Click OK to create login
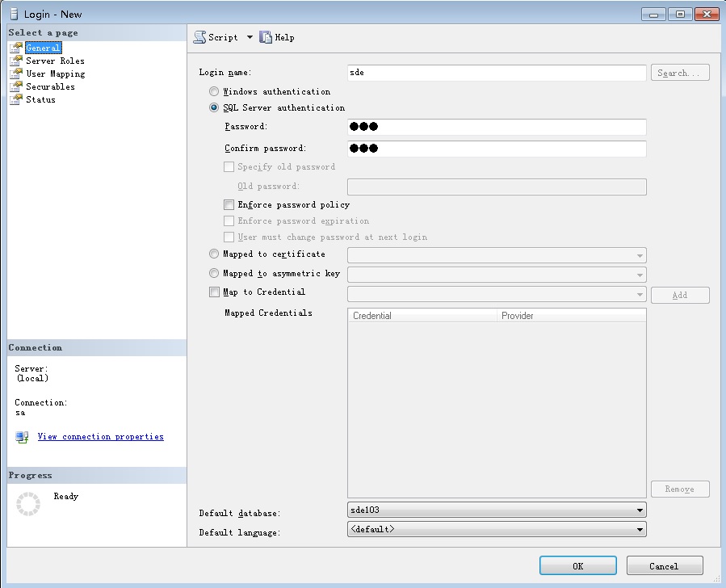 pyautogui.click(x=578, y=565)
